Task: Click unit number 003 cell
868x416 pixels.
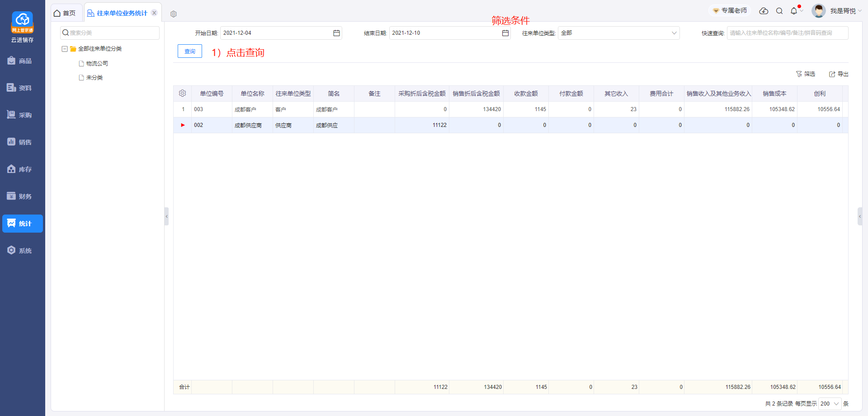Action: coord(212,109)
